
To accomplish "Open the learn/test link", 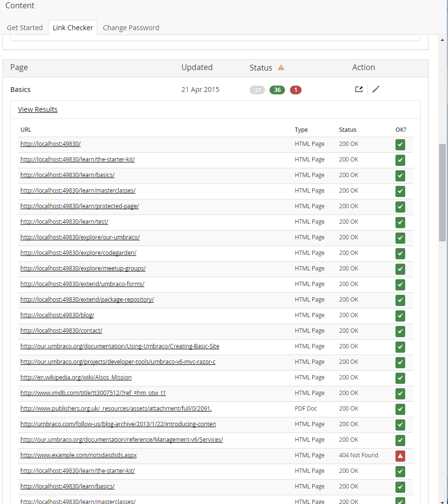I will [x=64, y=221].
